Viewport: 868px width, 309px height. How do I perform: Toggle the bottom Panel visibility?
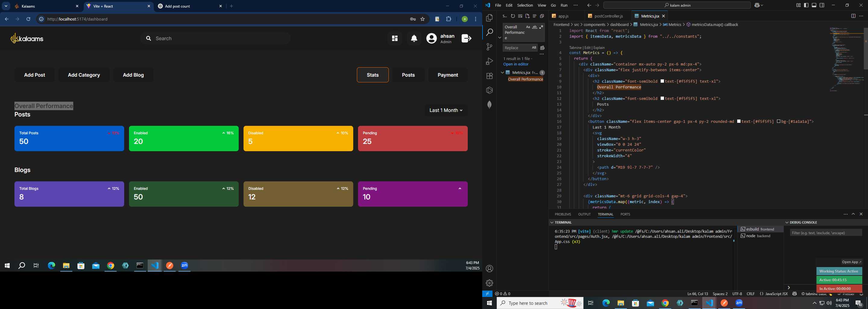click(x=814, y=5)
